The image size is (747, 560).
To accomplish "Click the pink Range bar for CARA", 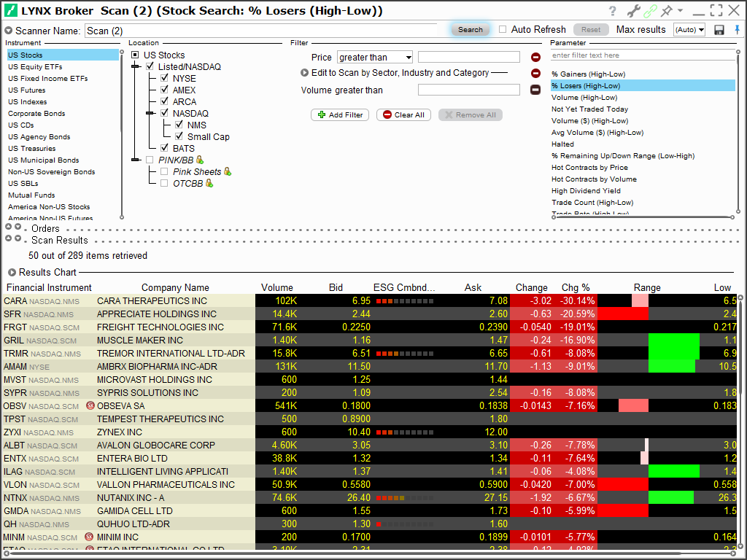I will click(640, 301).
